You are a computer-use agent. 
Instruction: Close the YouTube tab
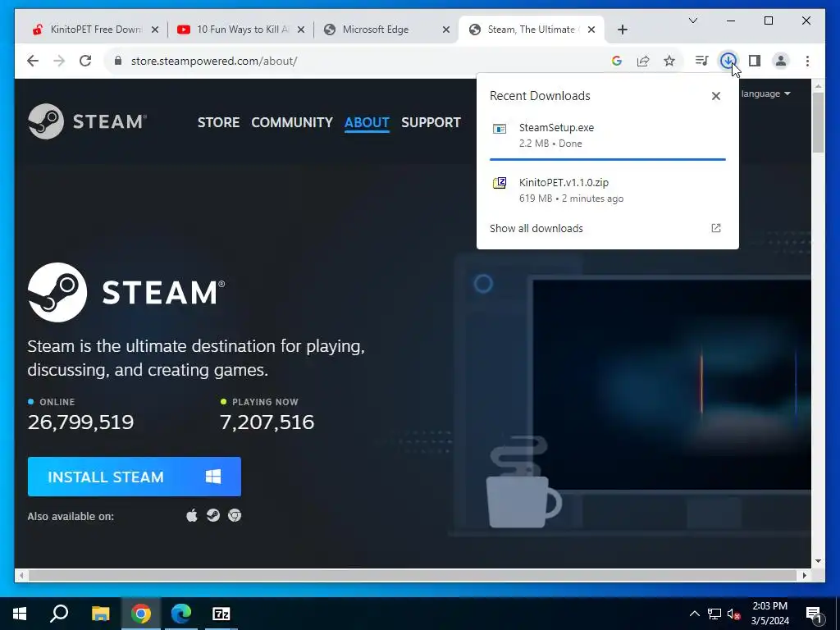301,30
